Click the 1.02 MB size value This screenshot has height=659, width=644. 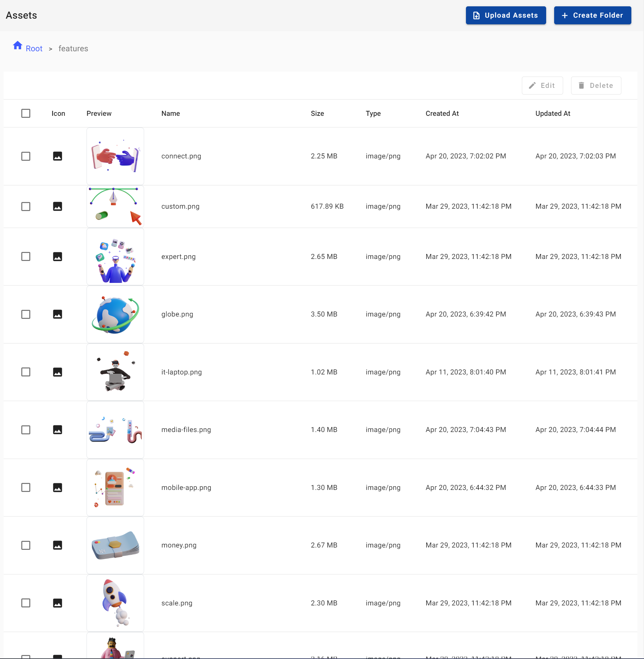324,372
